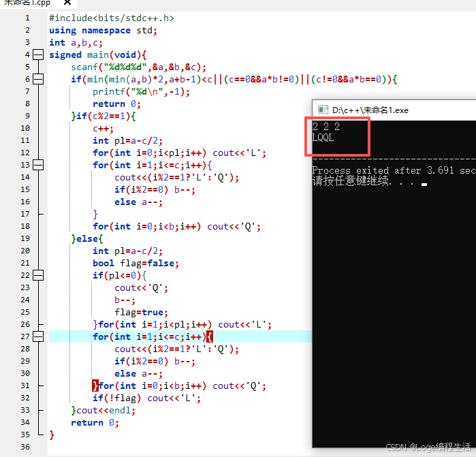This screenshot has width=476, height=457.
Task: Click the final 'return 0;' on line 34
Action: coord(95,422)
